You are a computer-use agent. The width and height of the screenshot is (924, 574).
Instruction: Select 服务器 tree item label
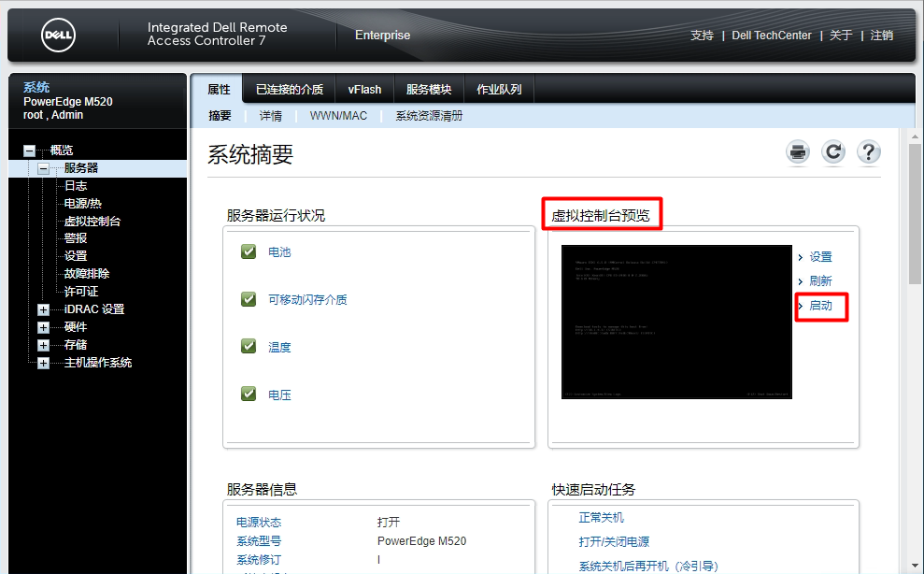80,168
